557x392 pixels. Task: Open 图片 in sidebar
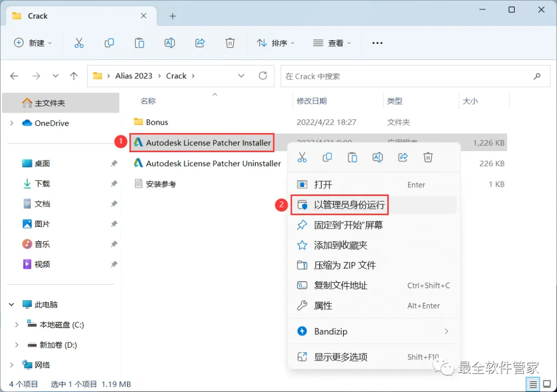point(42,224)
